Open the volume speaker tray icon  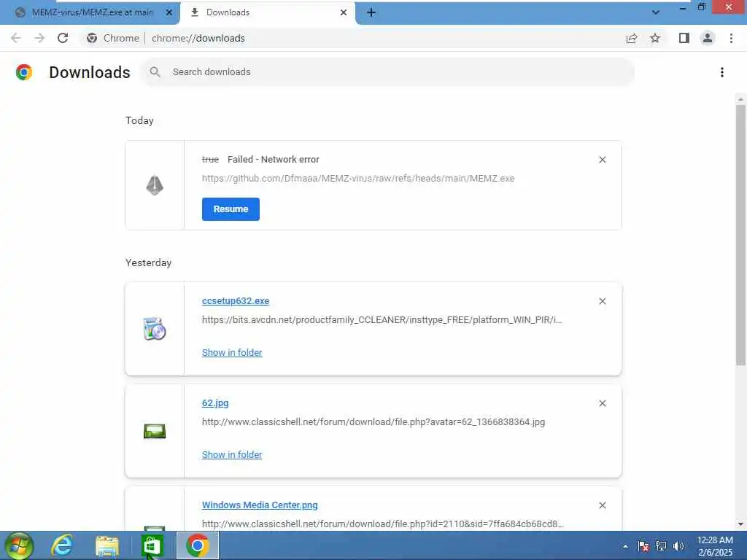678,546
